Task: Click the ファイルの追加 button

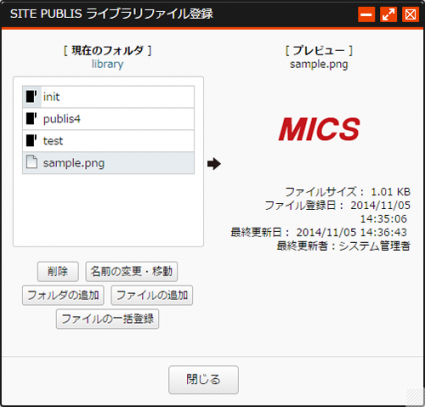Action: [152, 295]
